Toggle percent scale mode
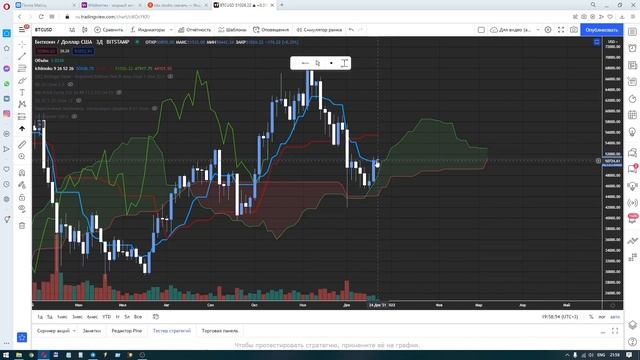 coord(591,317)
